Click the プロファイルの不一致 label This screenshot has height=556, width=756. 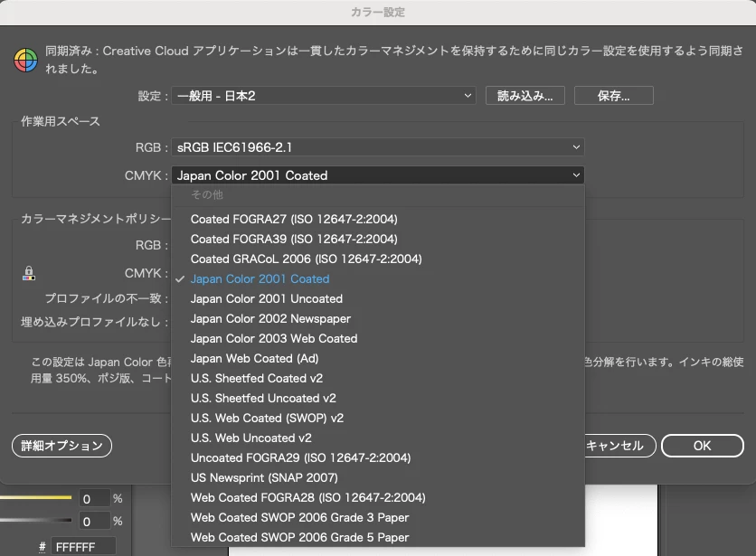pos(107,298)
